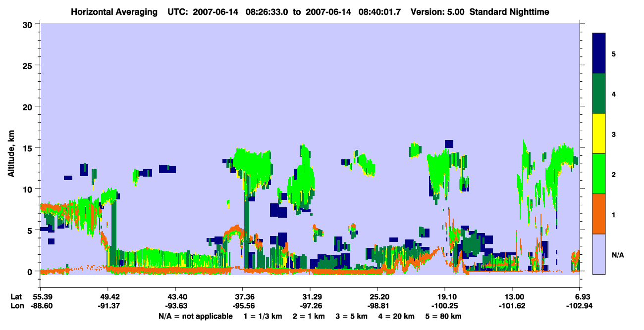644x330 pixels.
Task: Click longitude value -91.37
Action: click(x=108, y=306)
